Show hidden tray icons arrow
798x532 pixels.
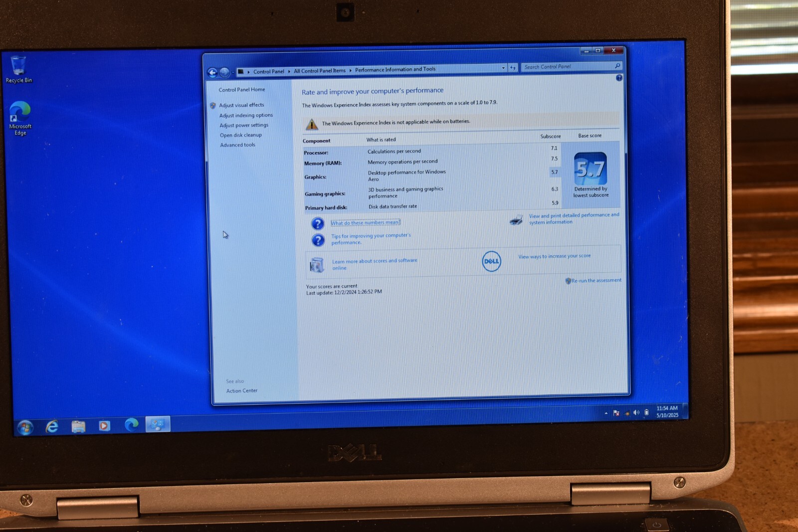click(606, 413)
